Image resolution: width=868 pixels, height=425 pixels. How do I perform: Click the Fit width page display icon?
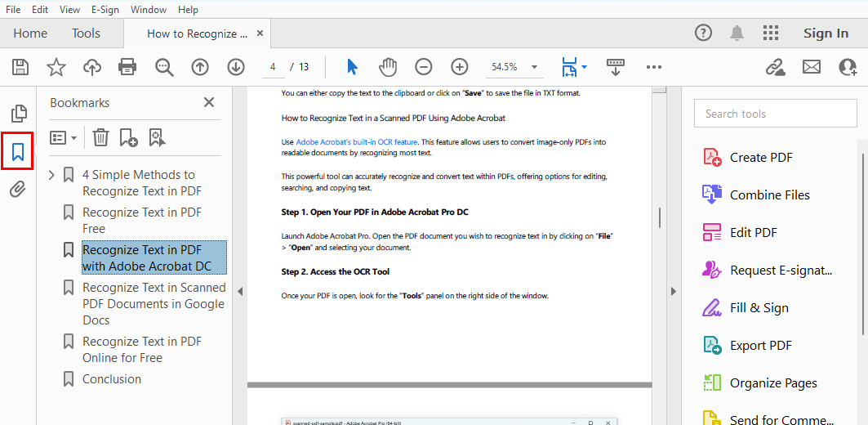coord(568,67)
